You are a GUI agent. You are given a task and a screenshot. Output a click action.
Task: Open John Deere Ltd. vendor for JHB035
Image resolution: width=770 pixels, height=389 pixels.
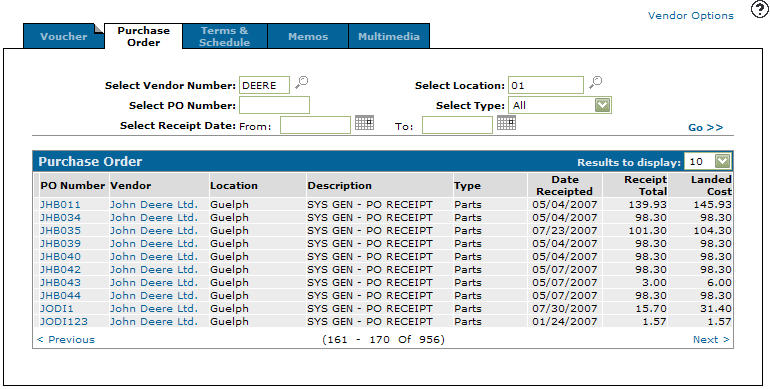tap(154, 230)
